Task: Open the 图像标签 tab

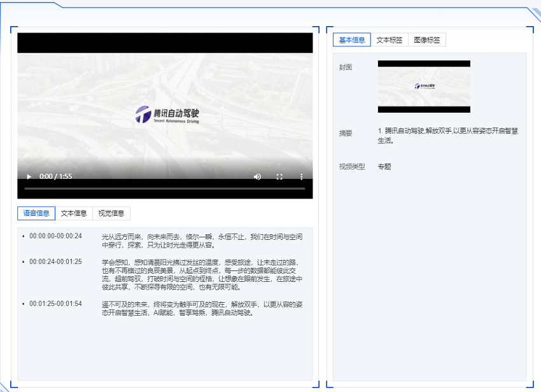Action: pos(427,40)
